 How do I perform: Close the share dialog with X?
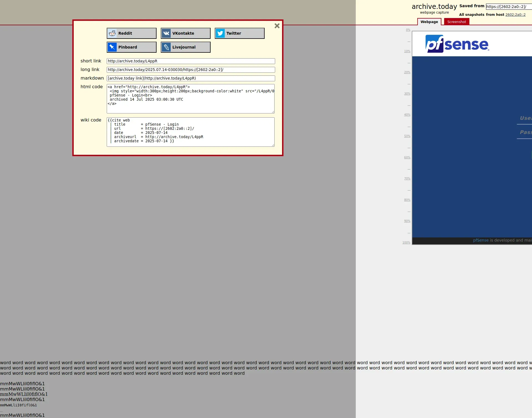(x=277, y=26)
